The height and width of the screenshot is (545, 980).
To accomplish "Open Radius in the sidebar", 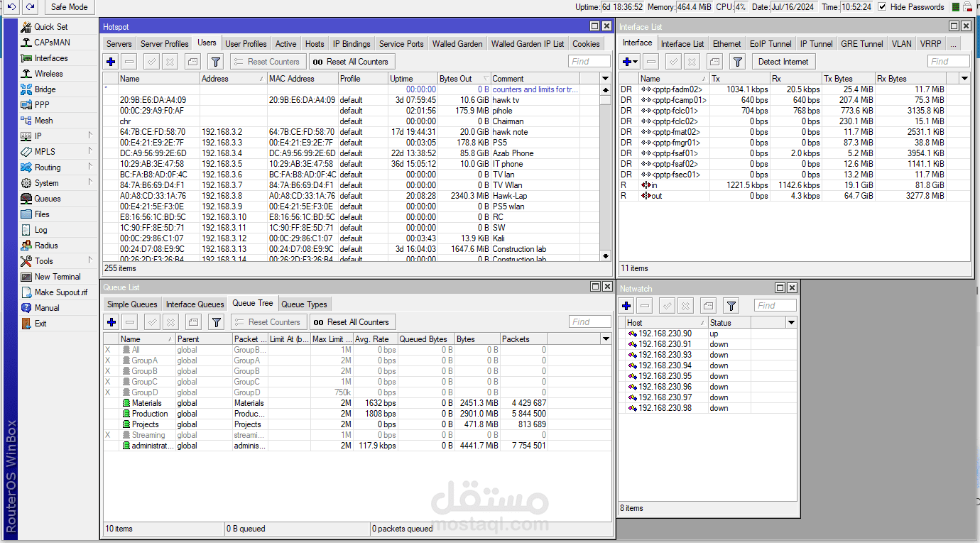I will [46, 246].
